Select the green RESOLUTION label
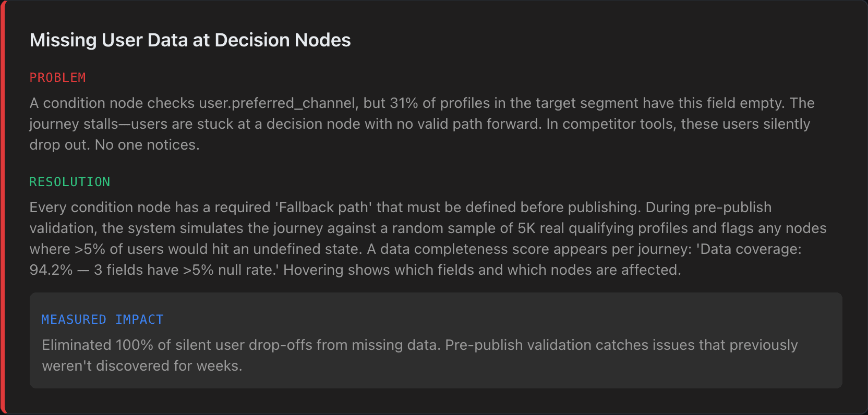Image resolution: width=868 pixels, height=415 pixels. pyautogui.click(x=70, y=182)
